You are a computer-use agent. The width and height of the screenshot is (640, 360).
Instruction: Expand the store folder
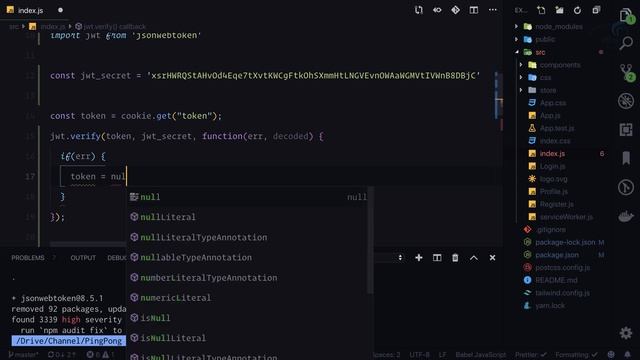[x=521, y=90]
